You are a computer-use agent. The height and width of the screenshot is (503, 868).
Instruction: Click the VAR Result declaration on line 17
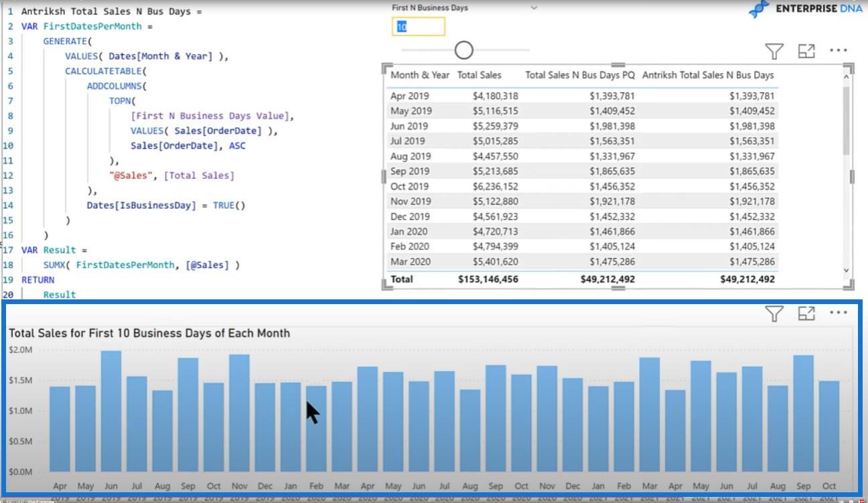coord(54,250)
